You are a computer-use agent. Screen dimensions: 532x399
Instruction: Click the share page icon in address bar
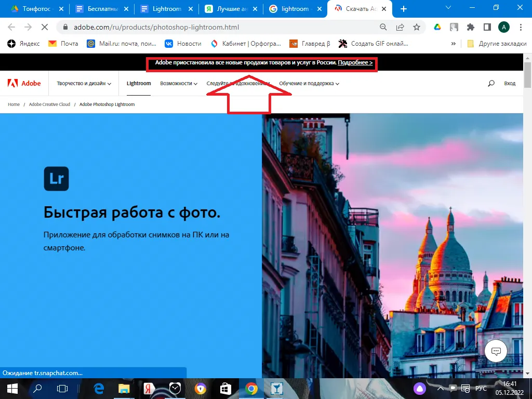pos(400,27)
